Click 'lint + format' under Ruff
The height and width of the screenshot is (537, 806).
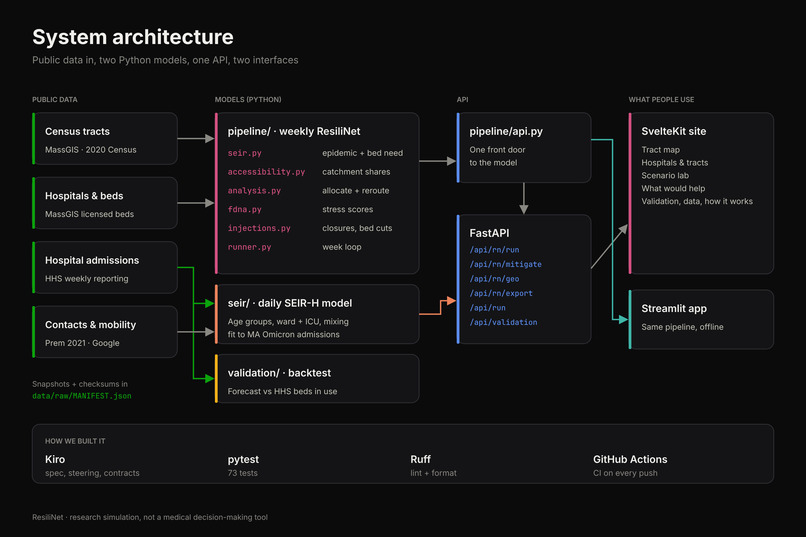(433, 473)
